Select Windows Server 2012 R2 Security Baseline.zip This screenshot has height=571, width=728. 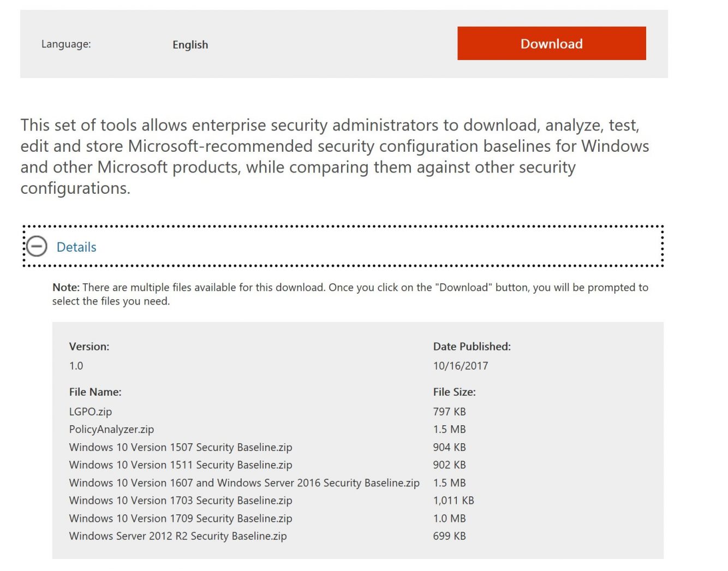pyautogui.click(x=177, y=536)
